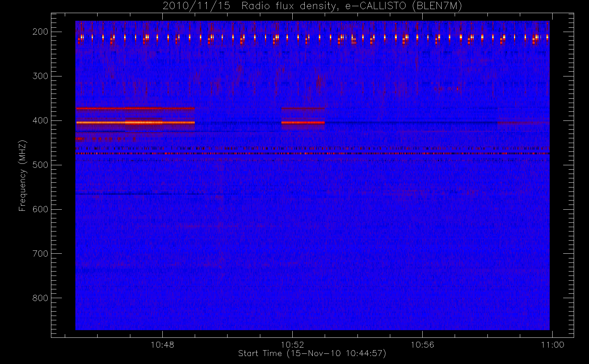This screenshot has height=364, width=589.
Task: Select the 200 frequency axis label
Action: [x=40, y=32]
